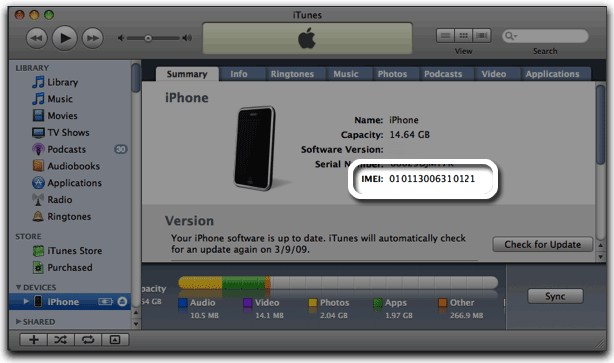Screen dimensions: 614x363
Task: Click the Check for Update button
Action: pos(542,244)
